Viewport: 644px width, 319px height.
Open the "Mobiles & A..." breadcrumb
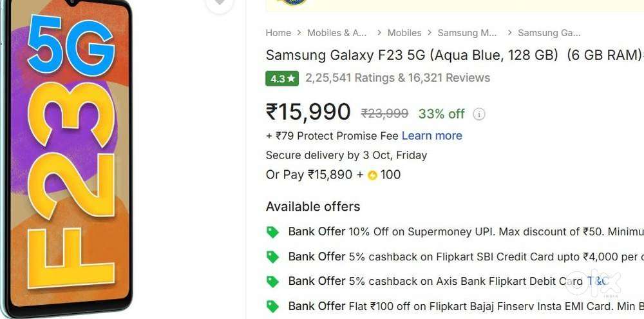(x=336, y=33)
